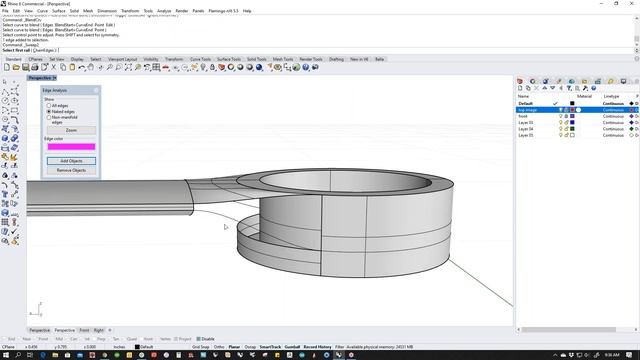Click the red car Named Views icon
640x360 pixels.
[x=166, y=67]
